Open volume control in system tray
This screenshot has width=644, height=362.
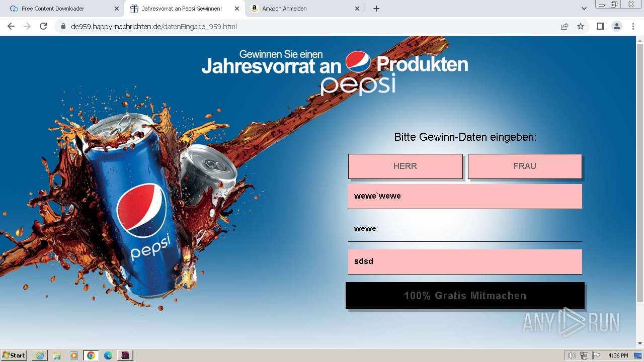pos(572,355)
